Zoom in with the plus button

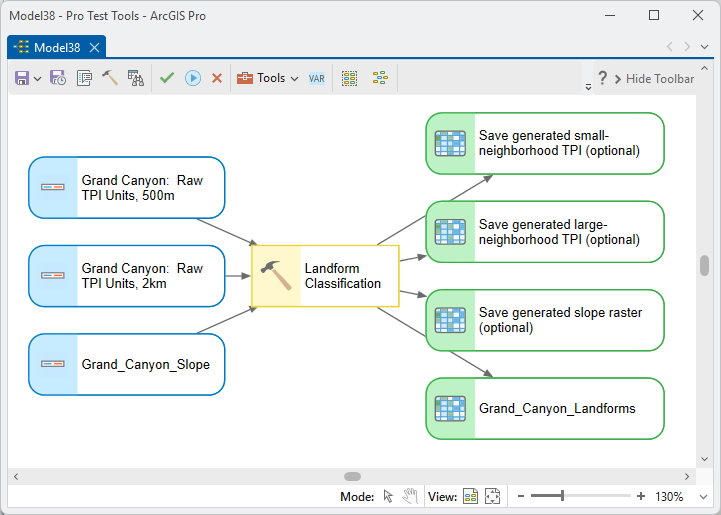[641, 496]
